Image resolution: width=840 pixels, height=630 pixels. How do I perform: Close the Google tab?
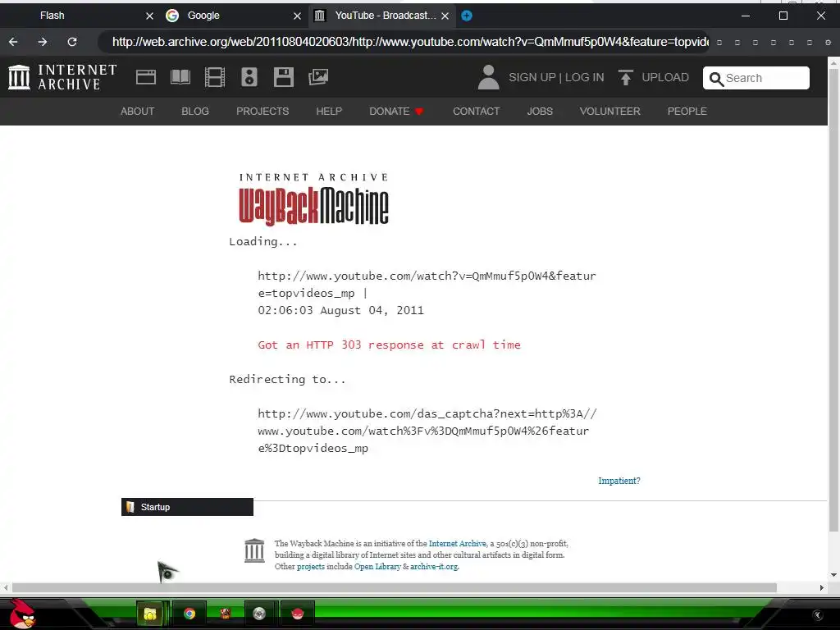[297, 16]
